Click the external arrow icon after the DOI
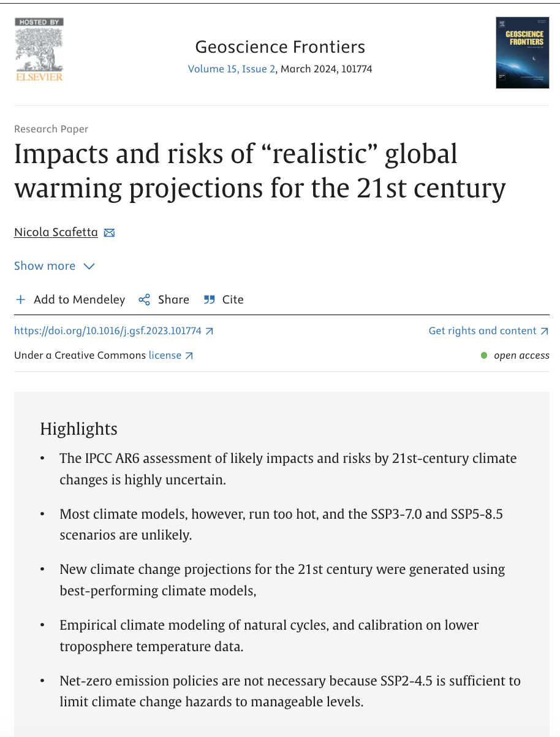 click(209, 331)
